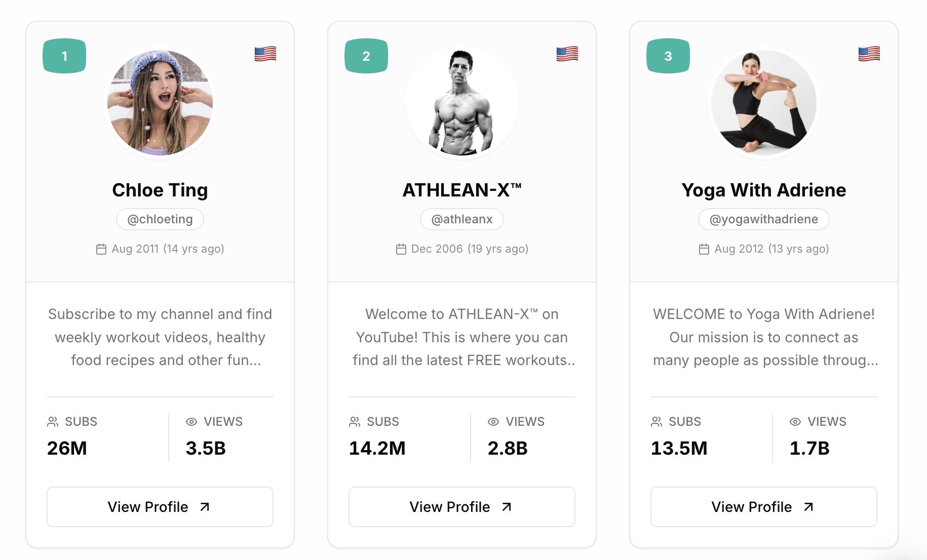Image resolution: width=927 pixels, height=560 pixels.
Task: Click the US flag icon on ATHLEAN-X card
Action: tap(567, 53)
